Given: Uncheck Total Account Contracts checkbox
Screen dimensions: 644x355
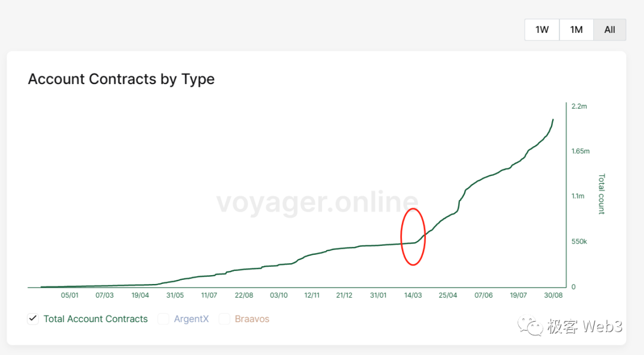Looking at the screenshot, I should pos(33,319).
